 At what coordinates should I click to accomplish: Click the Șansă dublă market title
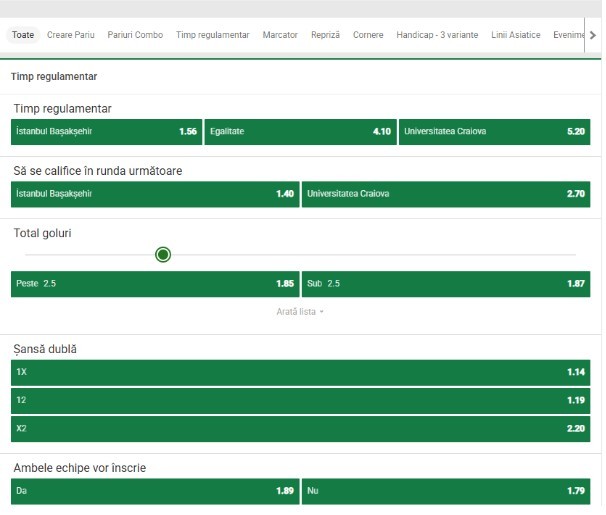pyautogui.click(x=45, y=349)
